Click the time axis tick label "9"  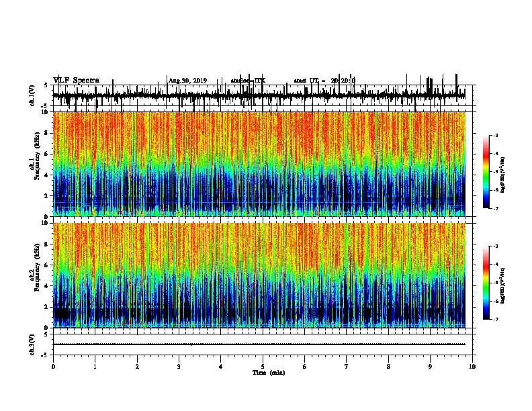430,367
